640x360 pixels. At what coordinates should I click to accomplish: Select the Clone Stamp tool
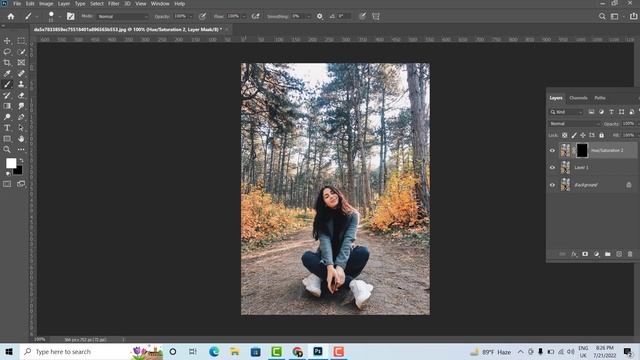[x=21, y=84]
